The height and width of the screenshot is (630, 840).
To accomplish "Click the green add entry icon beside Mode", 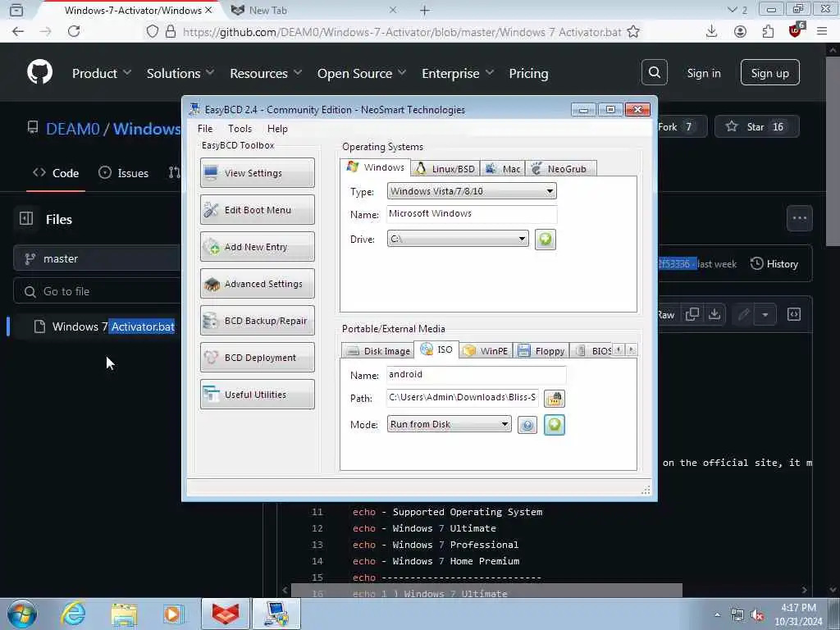I will tap(554, 425).
